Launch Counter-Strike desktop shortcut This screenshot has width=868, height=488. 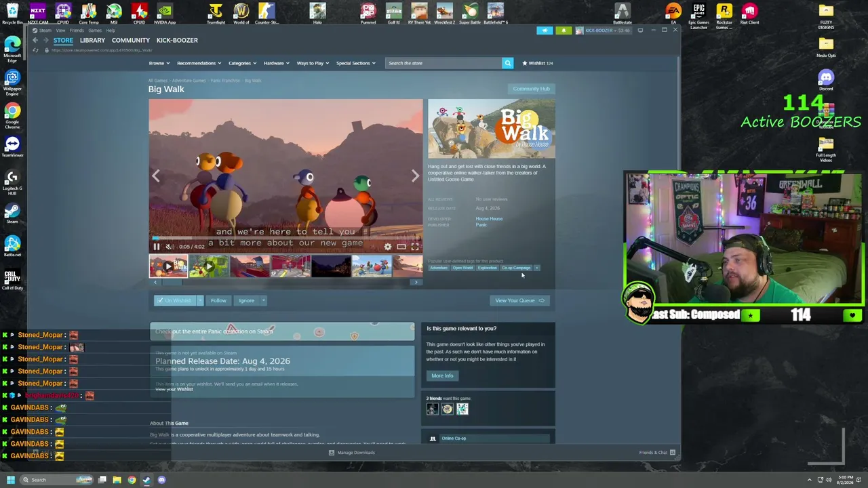pyautogui.click(x=267, y=14)
